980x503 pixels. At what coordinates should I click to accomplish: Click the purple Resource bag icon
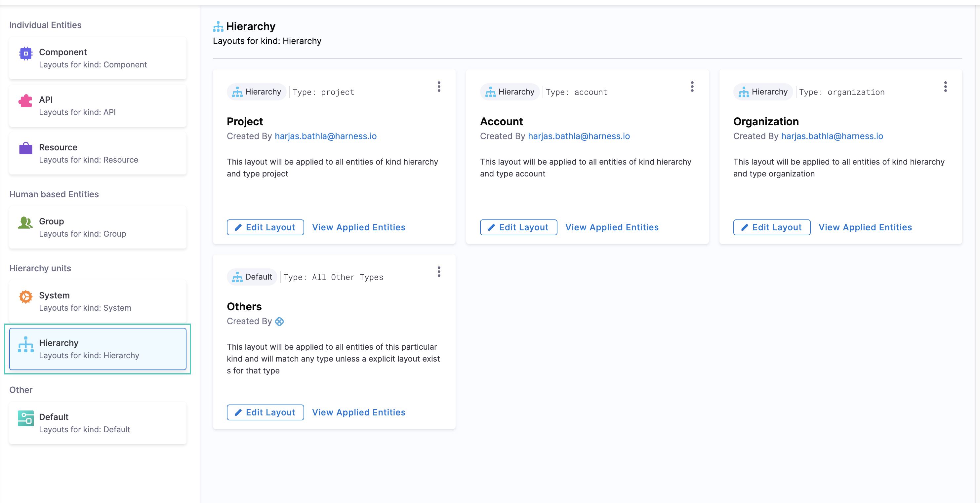[25, 148]
